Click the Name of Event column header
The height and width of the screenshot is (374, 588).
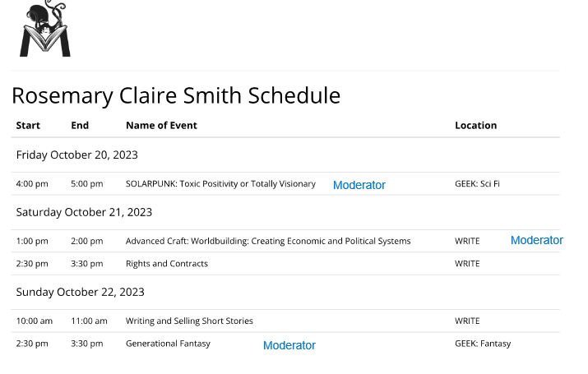click(x=161, y=126)
